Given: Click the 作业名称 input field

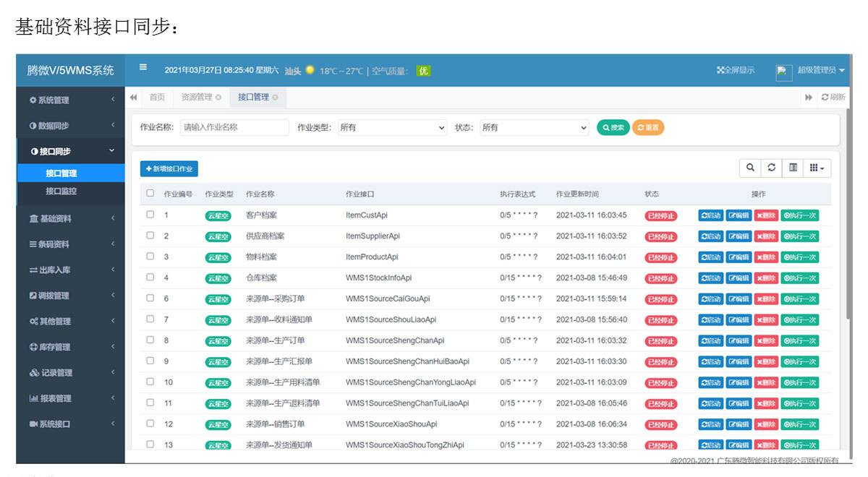Looking at the screenshot, I should tap(234, 127).
